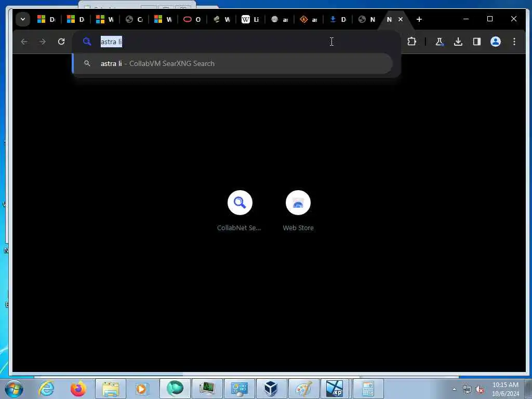Open the XP Mode taskbar button
The width and height of the screenshot is (532, 399).
pyautogui.click(x=335, y=389)
